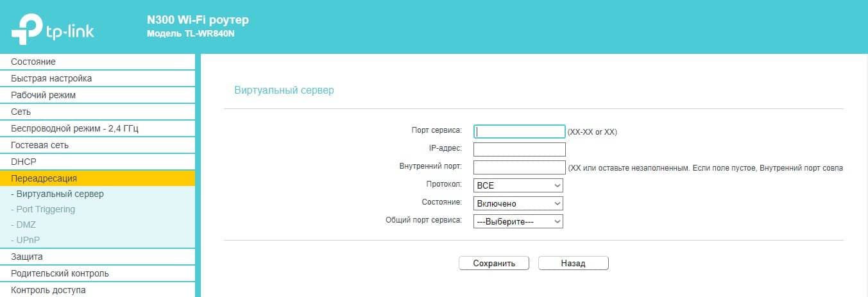Open the Защита menu section

(27, 257)
